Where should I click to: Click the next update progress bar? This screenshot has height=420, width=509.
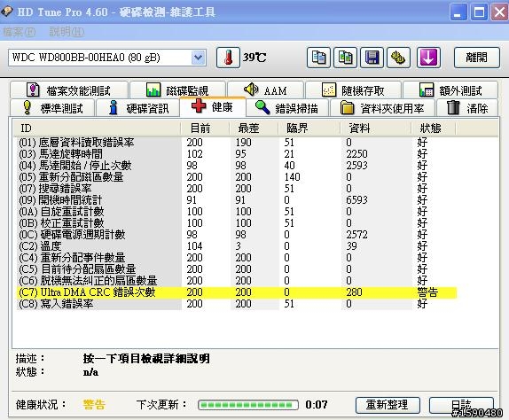(248, 405)
